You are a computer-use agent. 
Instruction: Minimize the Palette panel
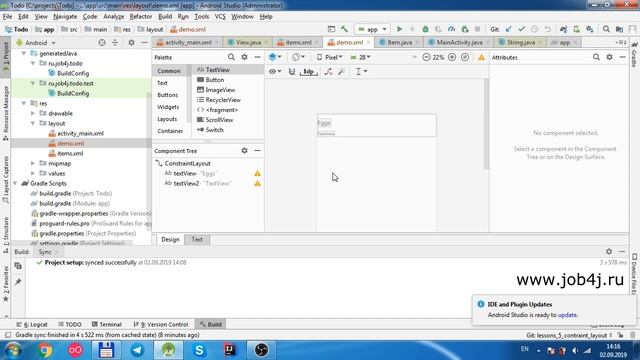point(257,58)
